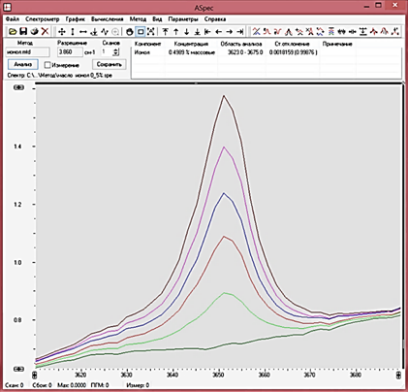
Task: Shift graph right with plain right arrow
Action: tap(229, 32)
